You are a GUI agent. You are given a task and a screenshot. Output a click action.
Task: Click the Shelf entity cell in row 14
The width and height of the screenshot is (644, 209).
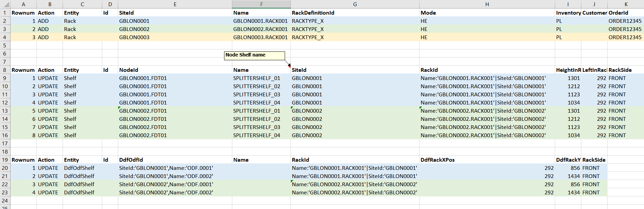82,119
